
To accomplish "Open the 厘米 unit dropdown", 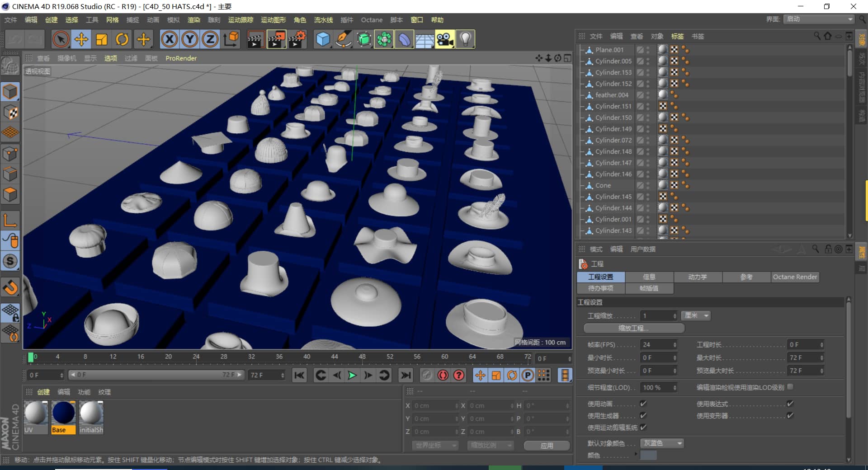I will coord(696,315).
